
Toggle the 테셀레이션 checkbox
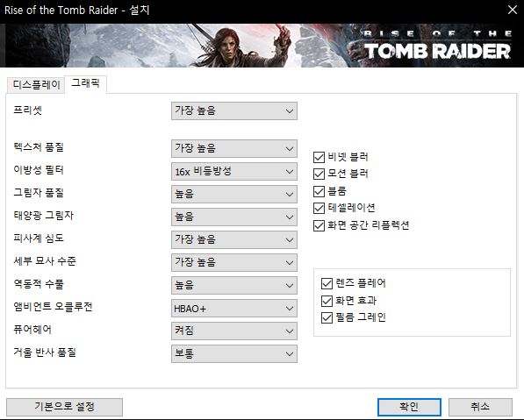pos(319,209)
